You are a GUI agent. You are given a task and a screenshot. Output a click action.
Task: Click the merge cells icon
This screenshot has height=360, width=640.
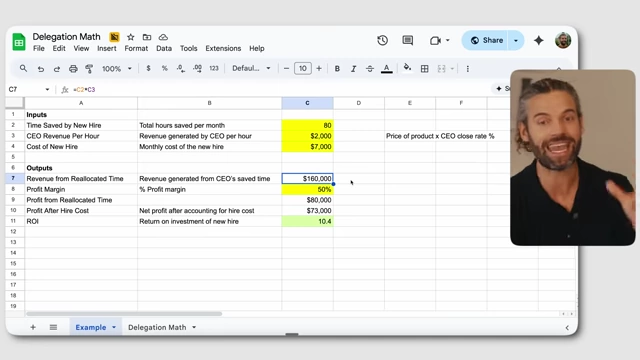(441, 69)
